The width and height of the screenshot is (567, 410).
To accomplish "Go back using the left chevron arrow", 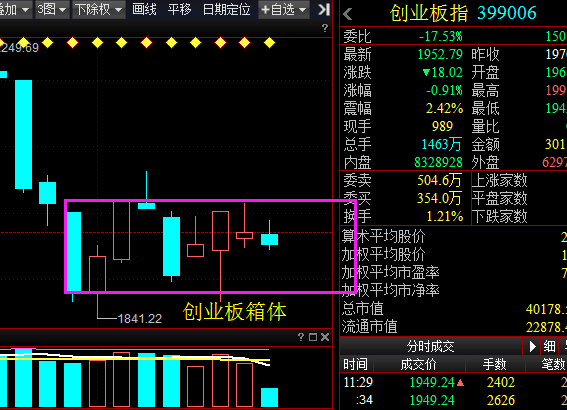I will point(348,14).
